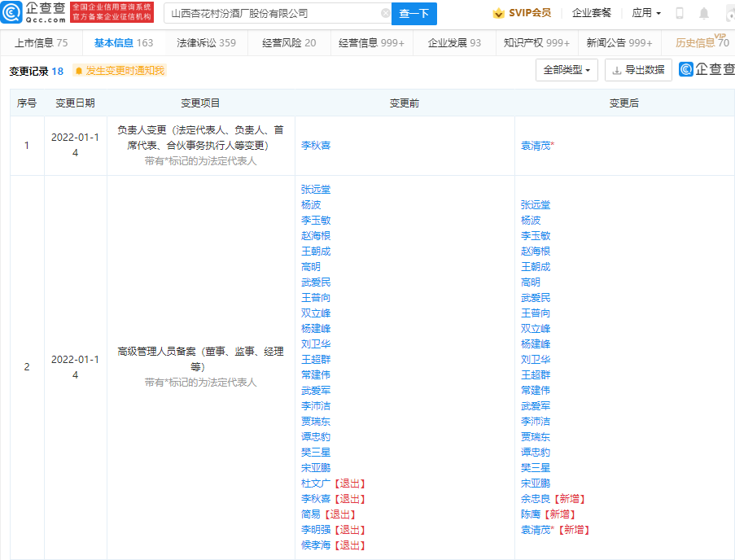Image resolution: width=735 pixels, height=560 pixels.
Task: Open 赵海根 in 变更前 column
Action: pyautogui.click(x=316, y=236)
